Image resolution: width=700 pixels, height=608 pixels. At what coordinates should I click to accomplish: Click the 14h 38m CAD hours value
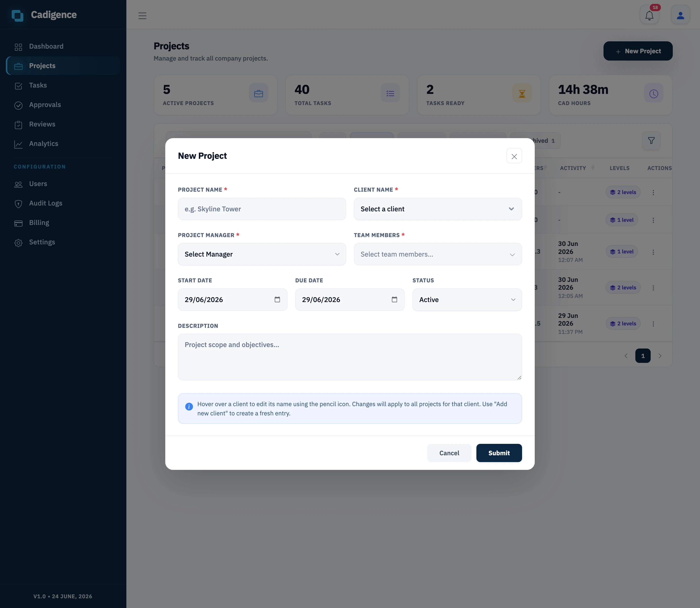[583, 89]
